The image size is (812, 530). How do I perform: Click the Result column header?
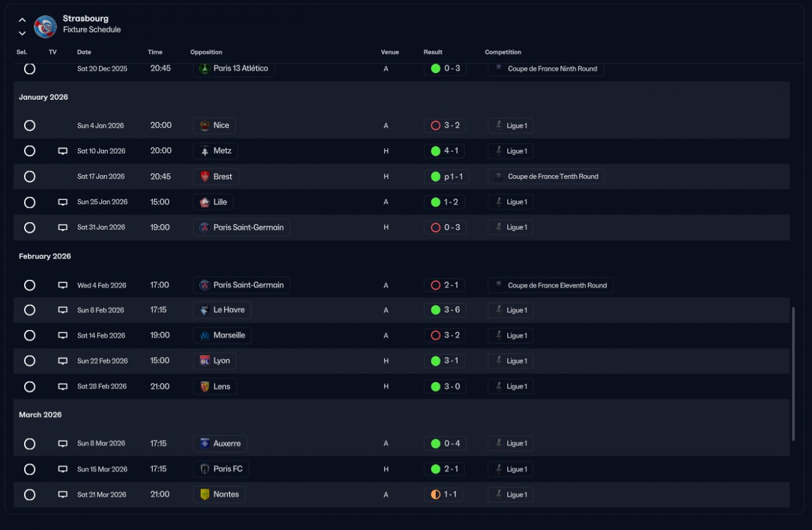click(433, 52)
